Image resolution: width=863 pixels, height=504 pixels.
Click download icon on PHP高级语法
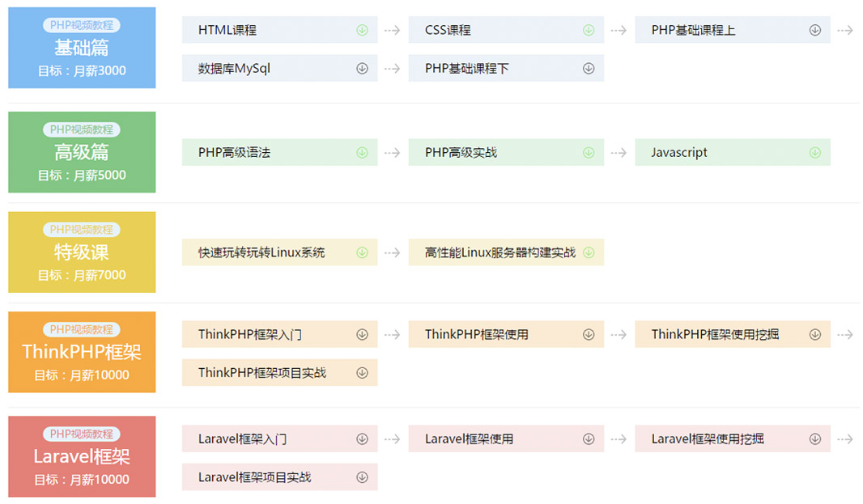pyautogui.click(x=362, y=152)
